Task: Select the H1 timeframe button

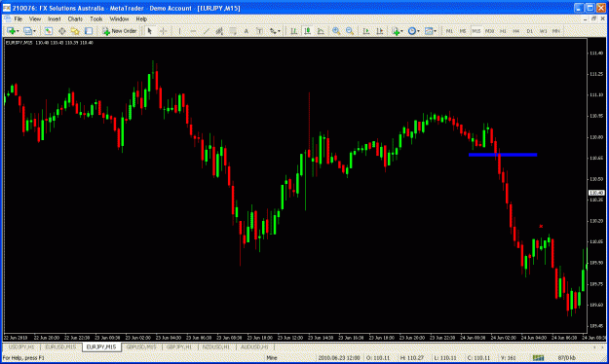Action: point(503,31)
